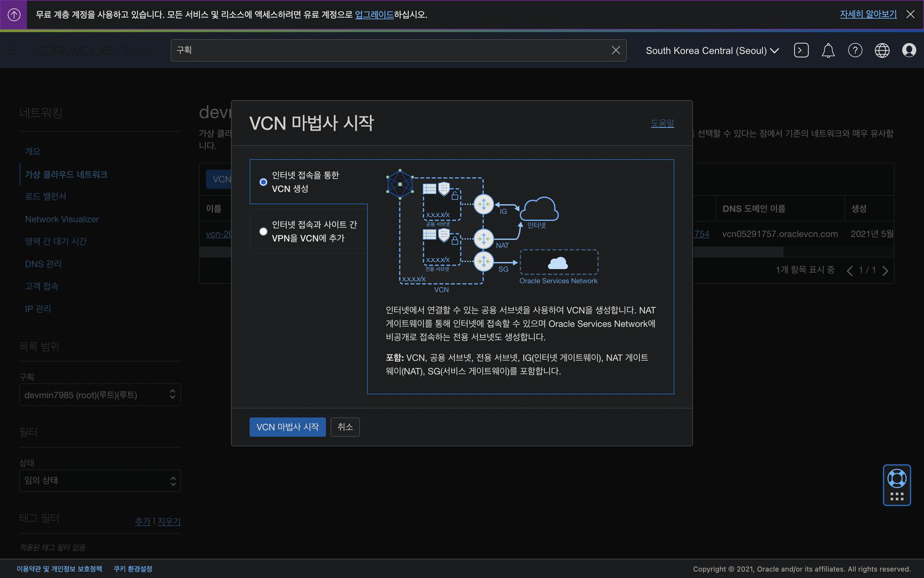Click the help question mark icon
Viewport: 924px width, 578px height.
(x=855, y=51)
